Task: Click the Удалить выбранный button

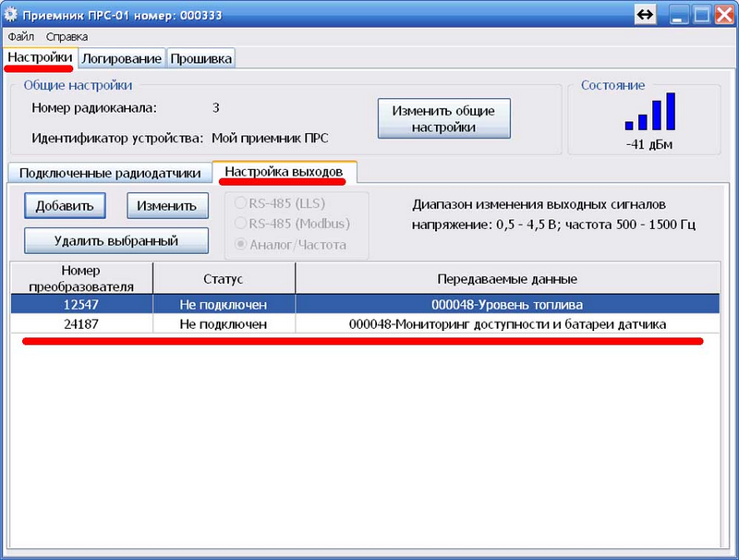Action: click(116, 241)
